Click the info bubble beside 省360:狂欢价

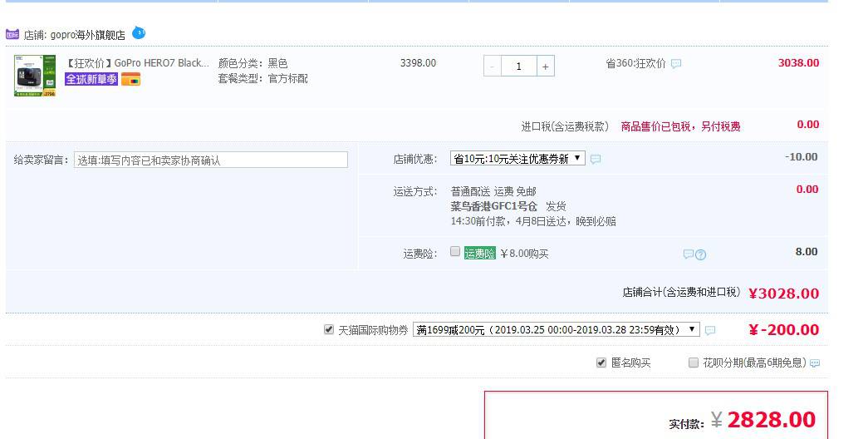[676, 64]
